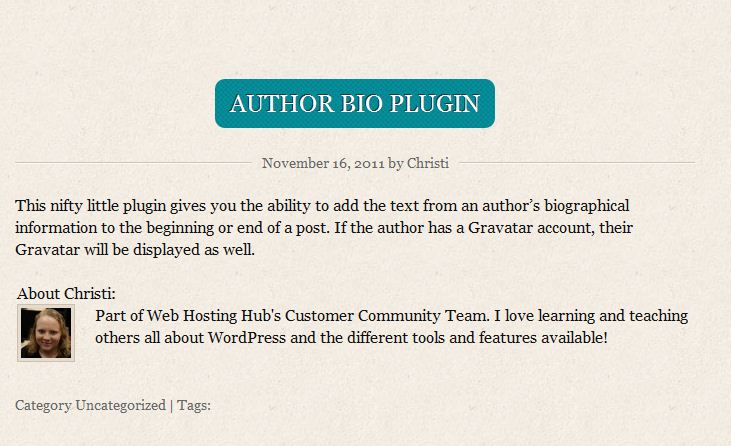Open the Uncategorized category link

[121, 405]
